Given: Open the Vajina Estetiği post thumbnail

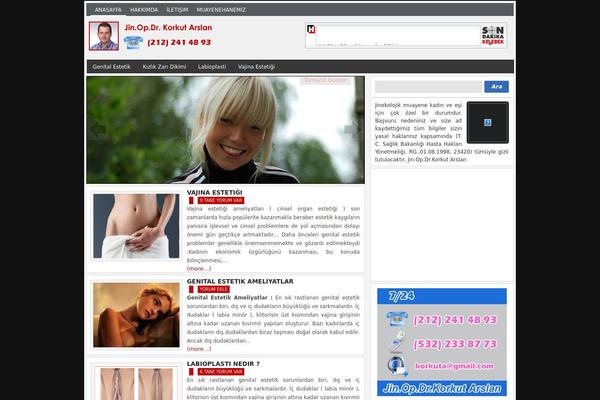Looking at the screenshot, I should (136, 226).
